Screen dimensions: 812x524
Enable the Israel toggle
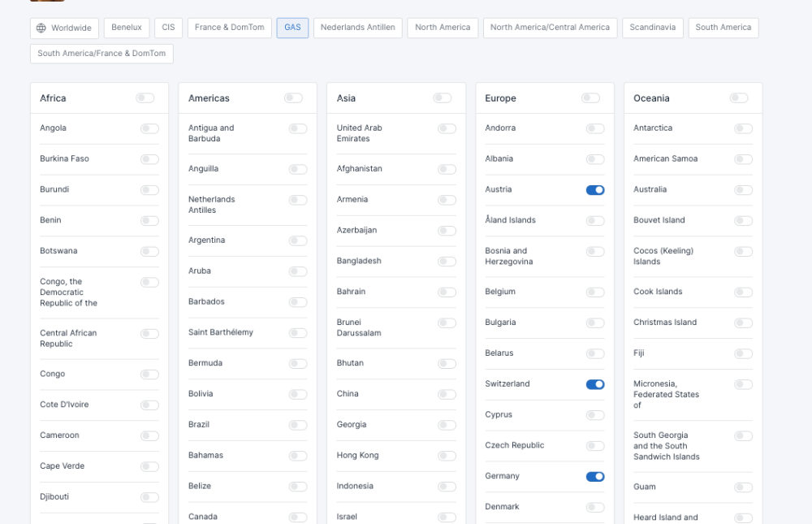point(447,518)
